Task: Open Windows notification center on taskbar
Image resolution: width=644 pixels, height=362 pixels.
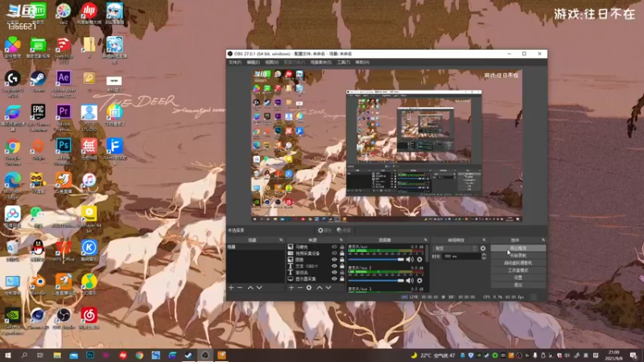Action: coord(634,356)
